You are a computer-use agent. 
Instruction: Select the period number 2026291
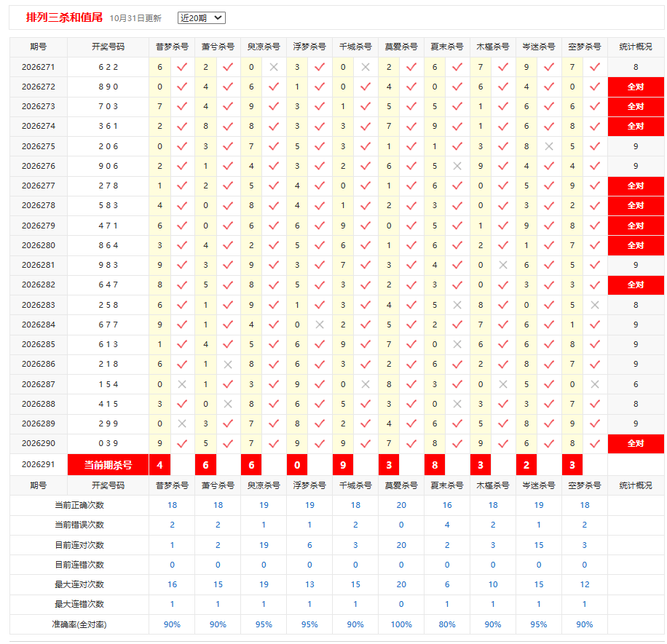[x=39, y=464]
